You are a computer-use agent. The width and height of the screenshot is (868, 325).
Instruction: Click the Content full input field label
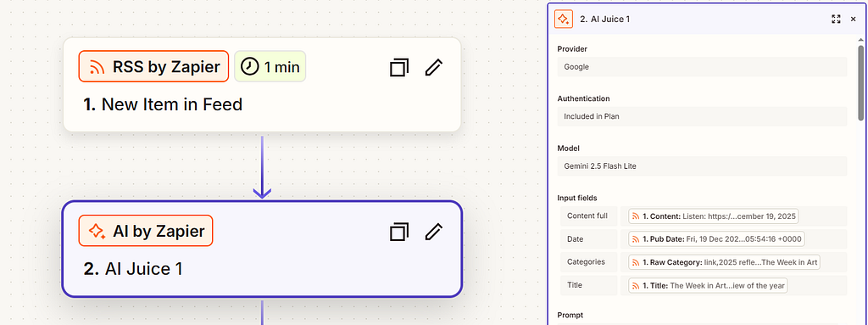click(588, 216)
